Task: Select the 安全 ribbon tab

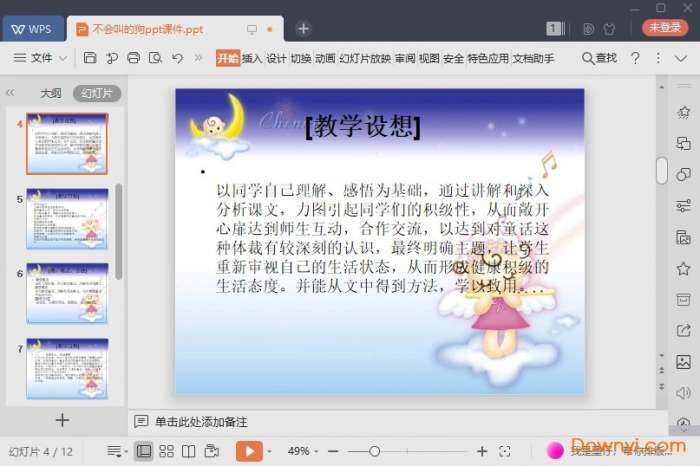Action: [453, 58]
